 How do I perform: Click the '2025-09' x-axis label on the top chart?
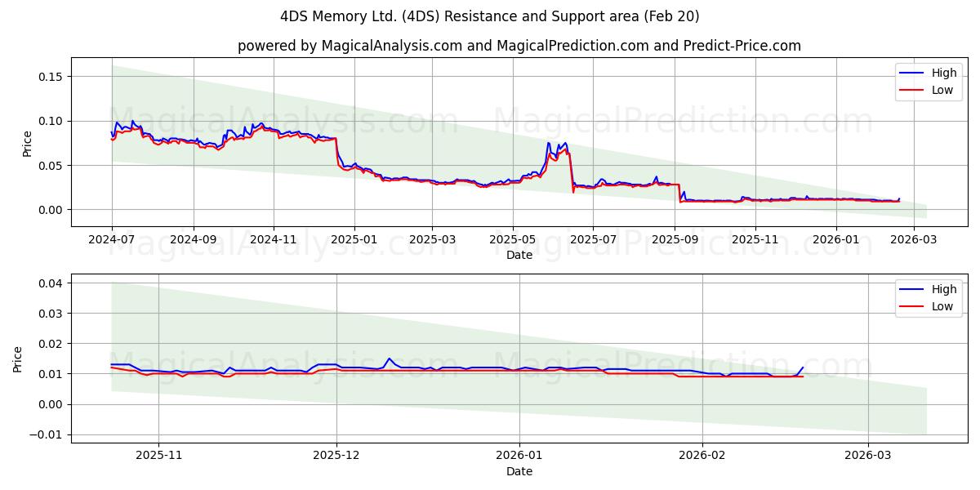675,240
